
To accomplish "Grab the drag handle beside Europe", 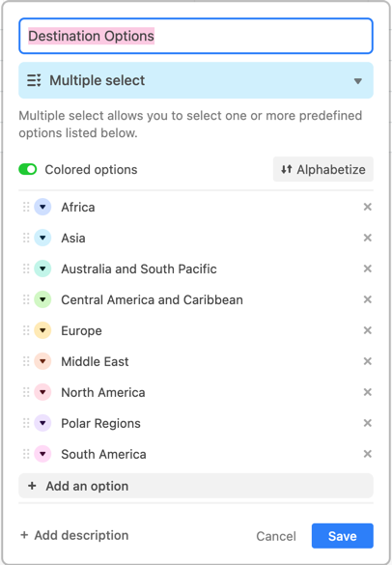I will [x=26, y=330].
